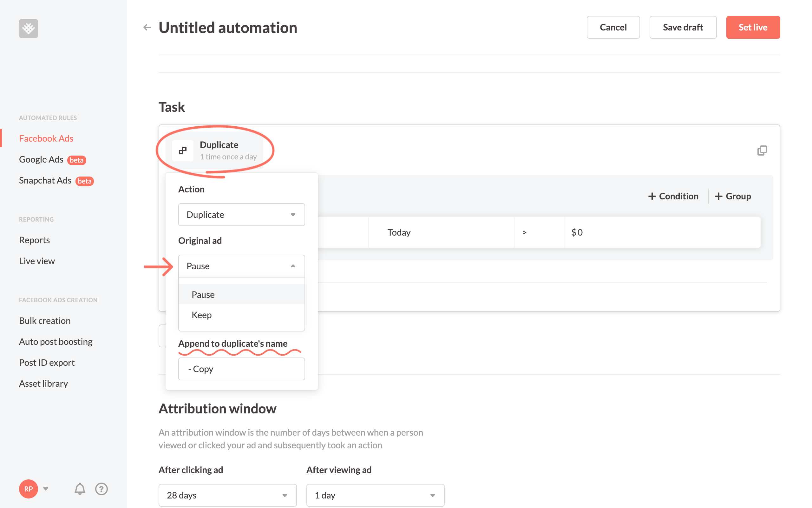Click '1 time once a day' frequency text

[x=228, y=157]
